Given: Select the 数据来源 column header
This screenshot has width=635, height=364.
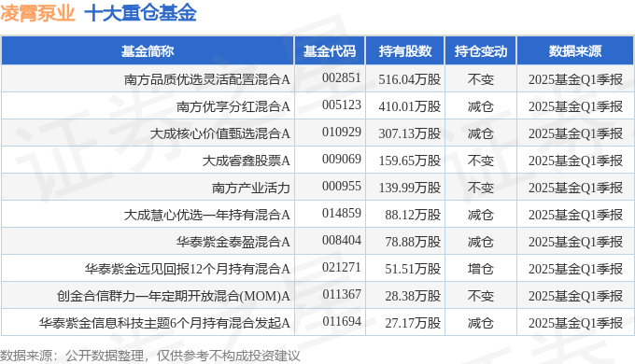Looking at the screenshot, I should tap(575, 51).
